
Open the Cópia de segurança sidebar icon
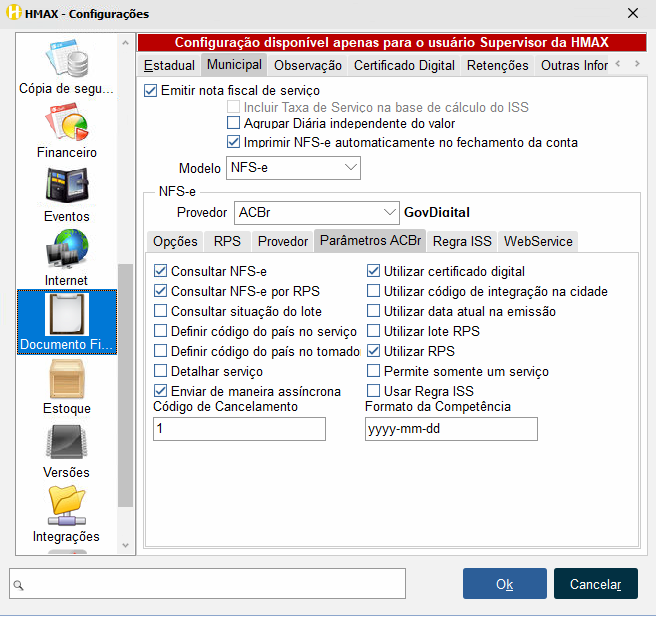(x=67, y=62)
